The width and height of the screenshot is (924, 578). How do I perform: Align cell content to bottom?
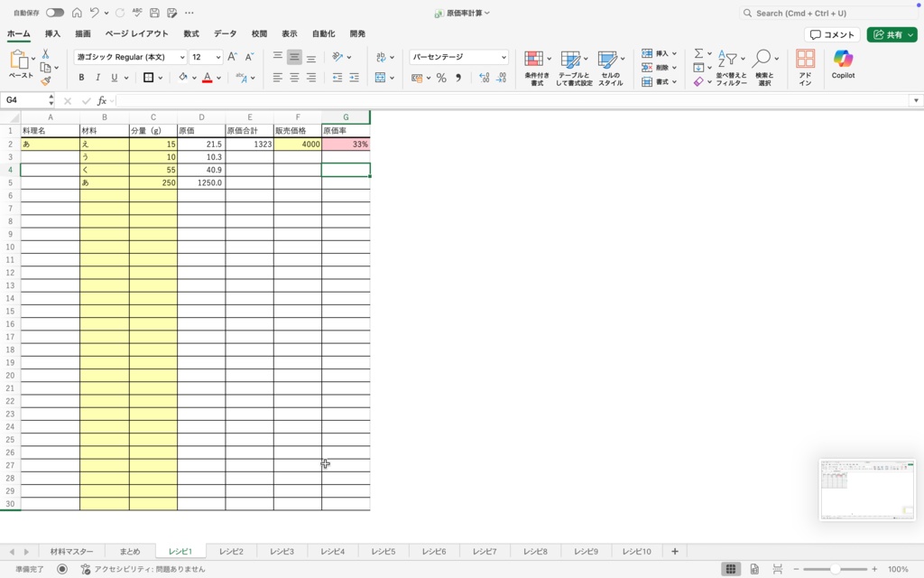pos(311,57)
